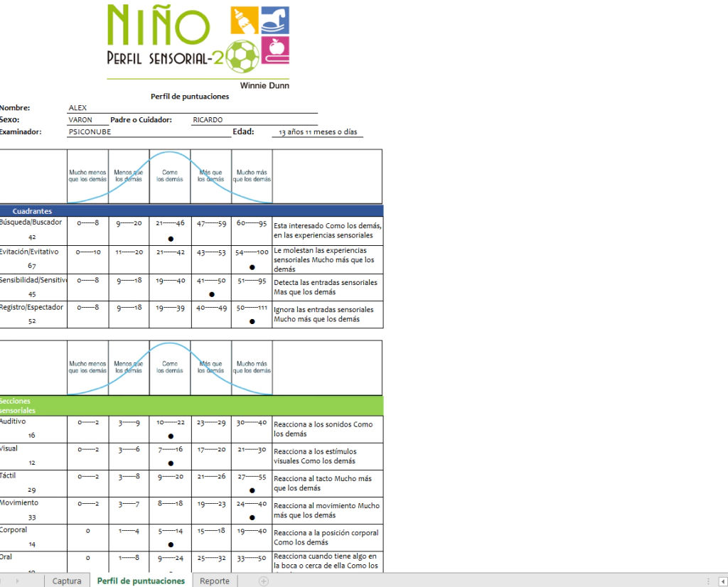Image resolution: width=728 pixels, height=587 pixels.
Task: Click the green Secciones sensoriales header
Action: click(192, 406)
